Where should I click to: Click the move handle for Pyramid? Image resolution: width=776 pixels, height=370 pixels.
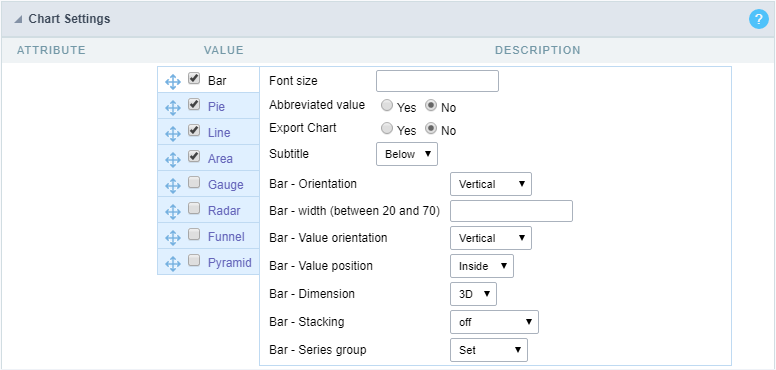172,264
